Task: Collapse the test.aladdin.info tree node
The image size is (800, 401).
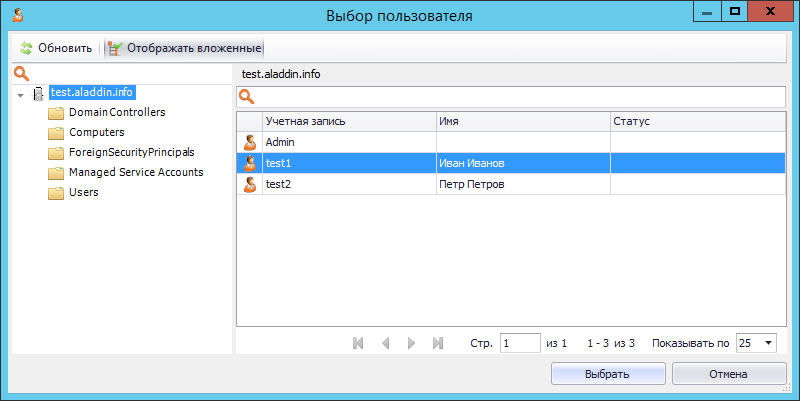Action: coord(20,95)
